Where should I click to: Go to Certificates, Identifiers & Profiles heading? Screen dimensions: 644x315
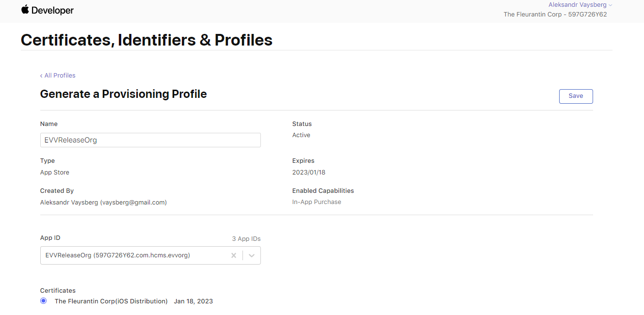coord(146,40)
